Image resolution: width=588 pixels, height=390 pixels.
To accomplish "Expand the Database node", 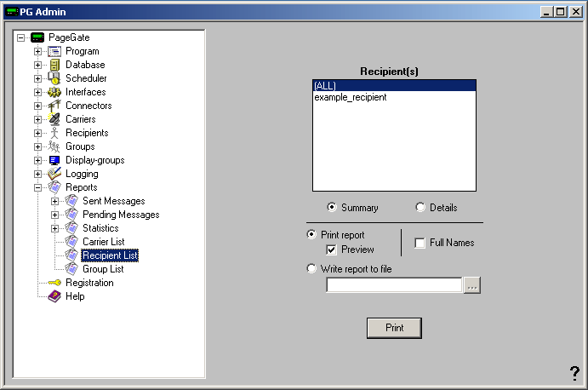I will [38, 65].
